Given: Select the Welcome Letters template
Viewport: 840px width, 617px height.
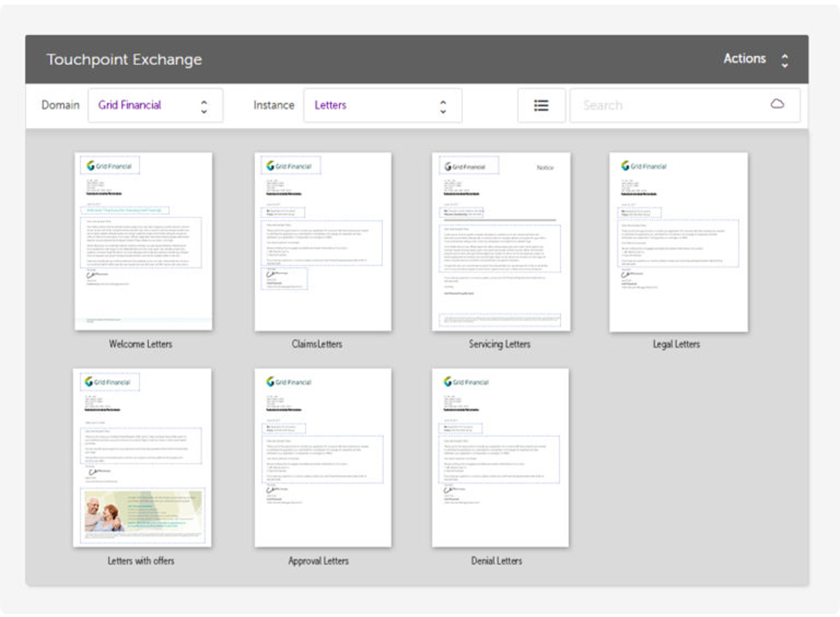Looking at the screenshot, I should pos(143,239).
